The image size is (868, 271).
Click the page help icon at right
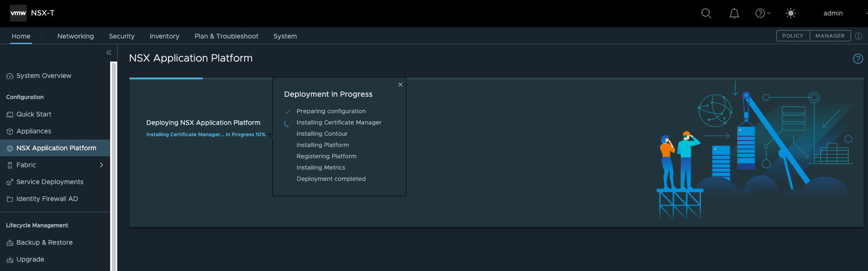click(858, 59)
